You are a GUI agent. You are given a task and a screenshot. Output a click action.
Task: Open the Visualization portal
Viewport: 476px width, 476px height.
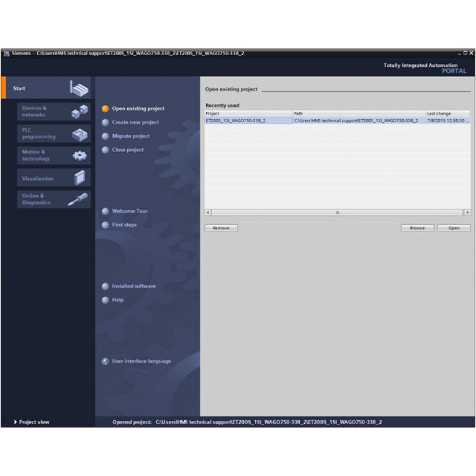(54, 177)
